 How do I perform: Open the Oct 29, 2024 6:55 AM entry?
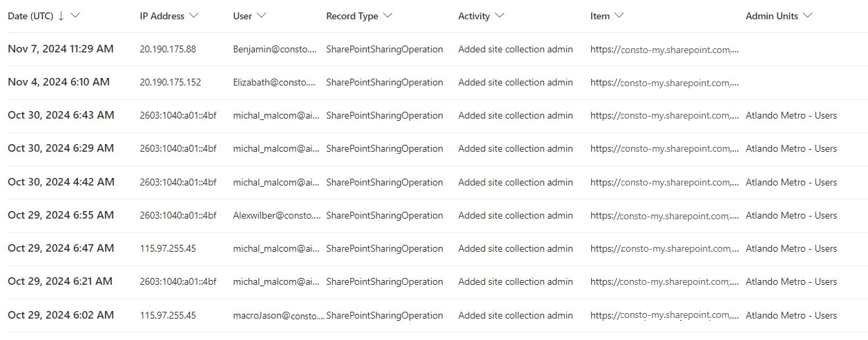(61, 215)
